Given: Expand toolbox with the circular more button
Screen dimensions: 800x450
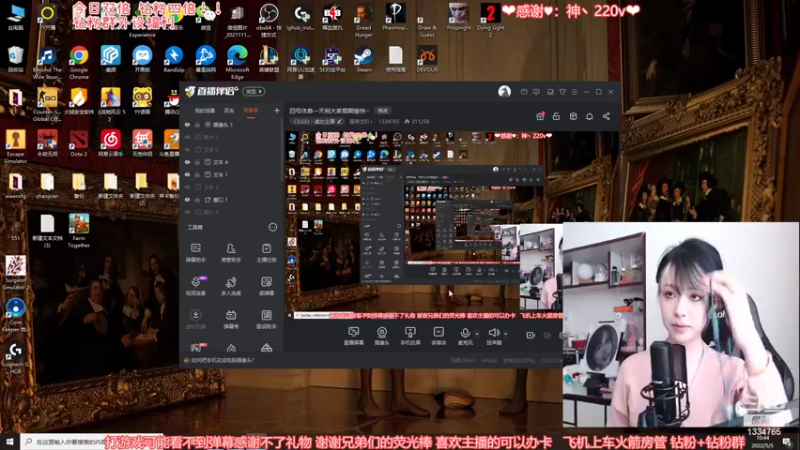Looking at the screenshot, I should click(x=272, y=227).
